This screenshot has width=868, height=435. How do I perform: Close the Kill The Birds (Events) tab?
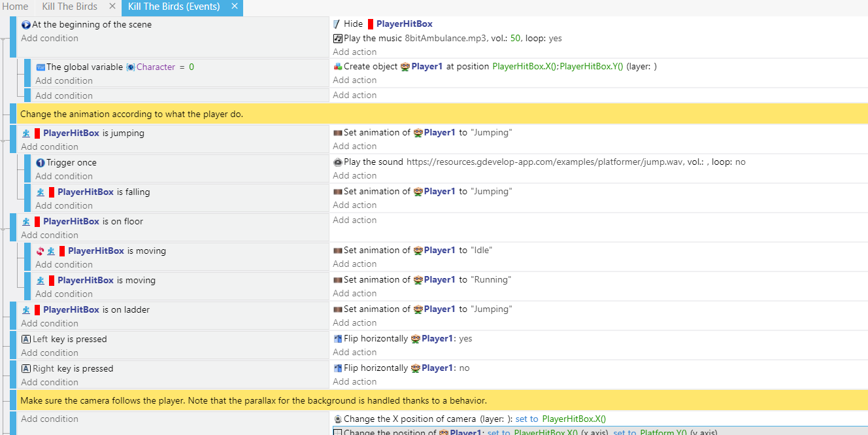pos(235,7)
